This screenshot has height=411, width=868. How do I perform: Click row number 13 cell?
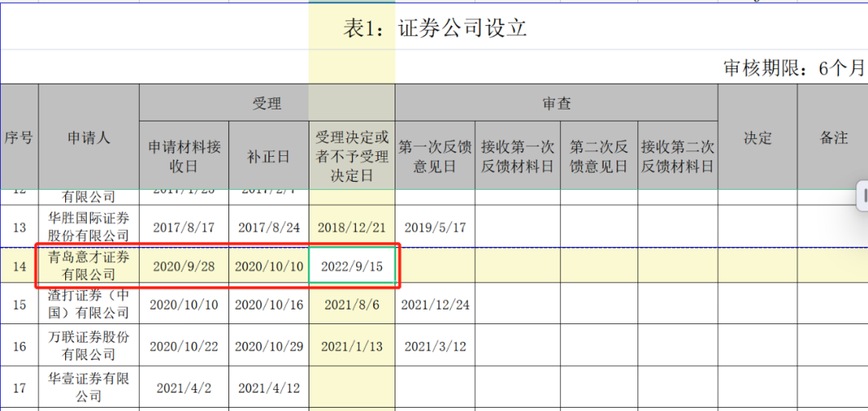[19, 227]
